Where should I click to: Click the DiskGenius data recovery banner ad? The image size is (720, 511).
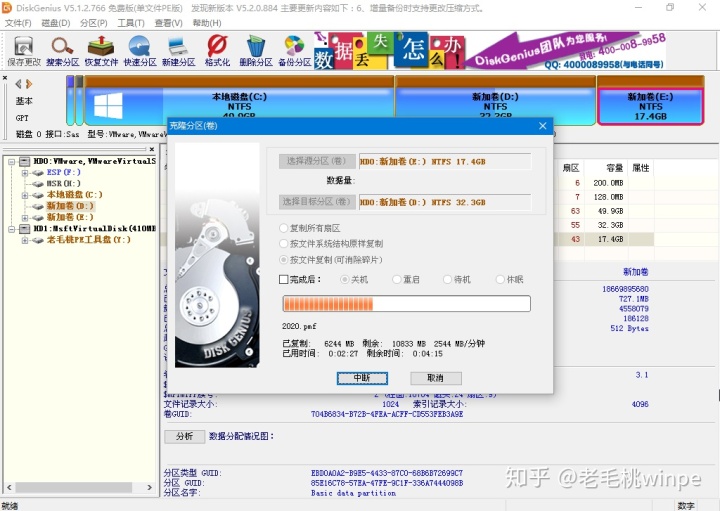[490, 51]
